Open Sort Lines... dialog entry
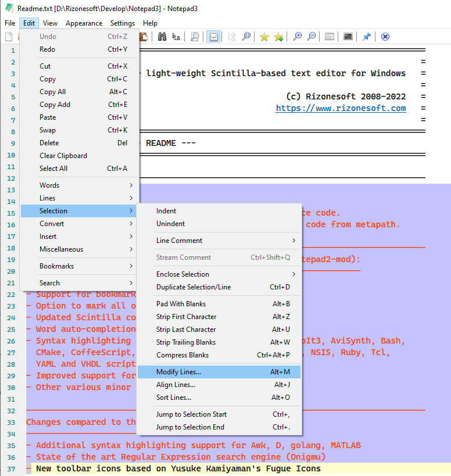The image size is (451, 476). point(219,398)
